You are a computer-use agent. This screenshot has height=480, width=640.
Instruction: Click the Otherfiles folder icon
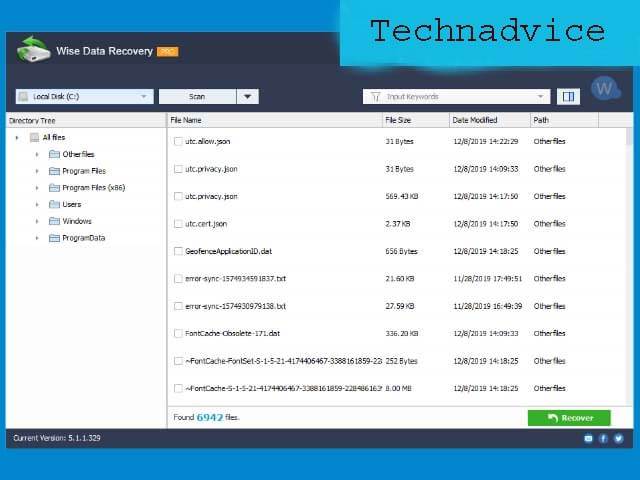click(x=54, y=154)
